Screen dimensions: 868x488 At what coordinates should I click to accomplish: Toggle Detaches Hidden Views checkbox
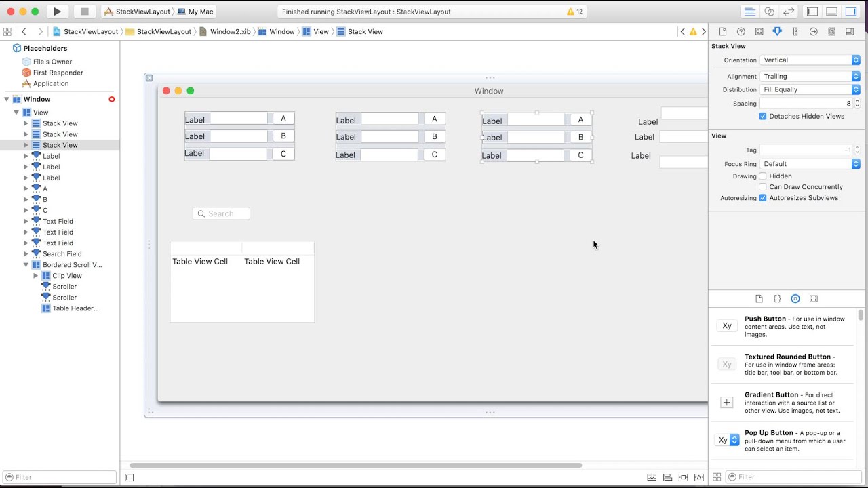[x=763, y=117]
